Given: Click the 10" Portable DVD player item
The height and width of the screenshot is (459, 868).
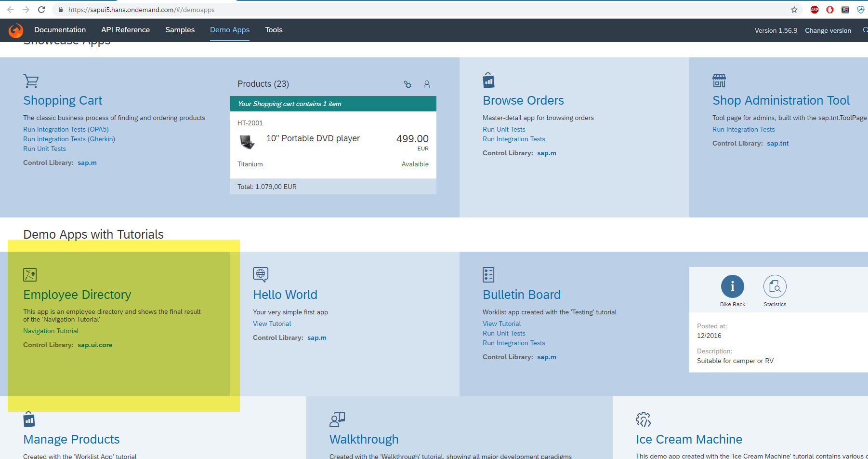Looking at the screenshot, I should (313, 138).
